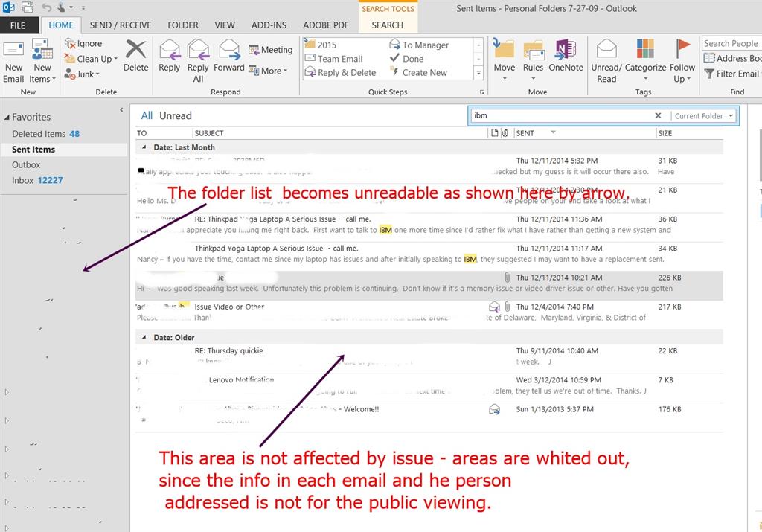Image resolution: width=762 pixels, height=532 pixels.
Task: Toggle Unread/Read status
Action: point(606,61)
